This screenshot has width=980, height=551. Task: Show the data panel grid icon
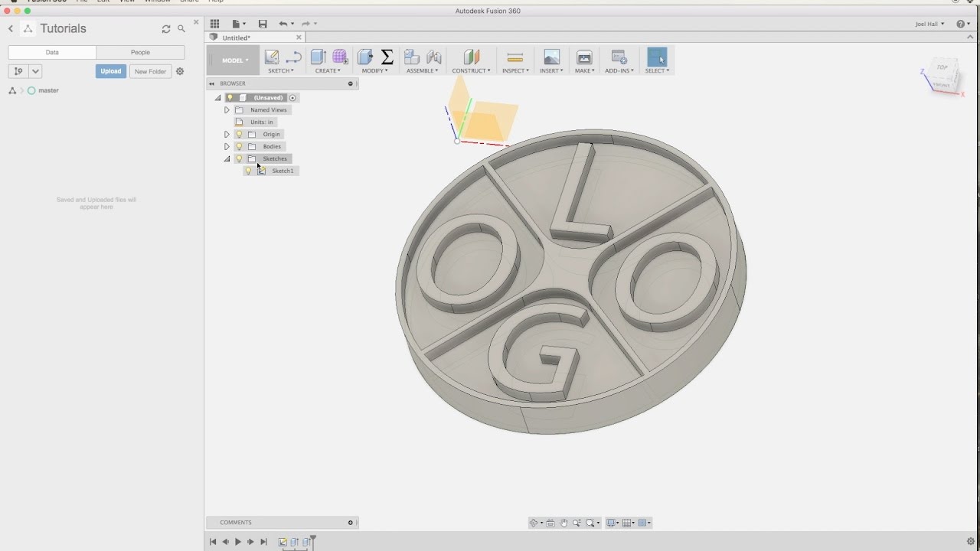tap(214, 24)
